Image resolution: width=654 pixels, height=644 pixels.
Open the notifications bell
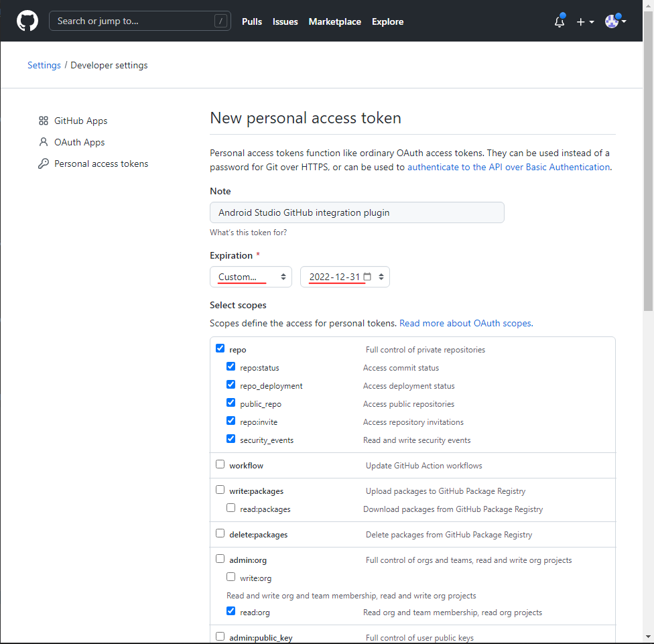coord(560,21)
